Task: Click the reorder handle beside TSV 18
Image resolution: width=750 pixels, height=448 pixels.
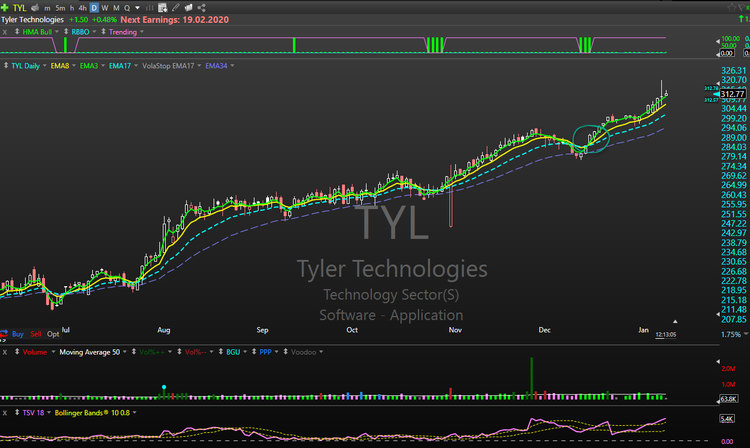Action: click(x=17, y=412)
